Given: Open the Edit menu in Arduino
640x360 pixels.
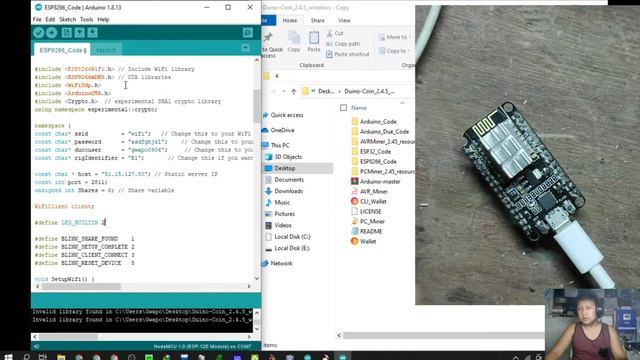Looking at the screenshot, I should [50, 19].
